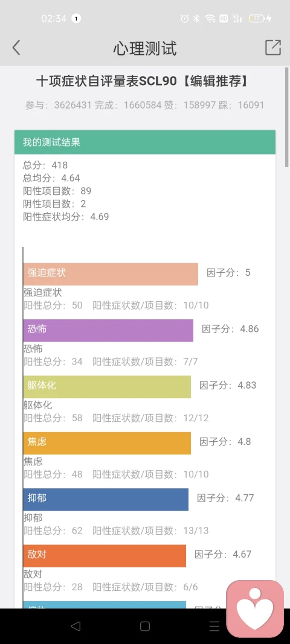Tap the Android home navigation square

pyautogui.click(x=145, y=626)
